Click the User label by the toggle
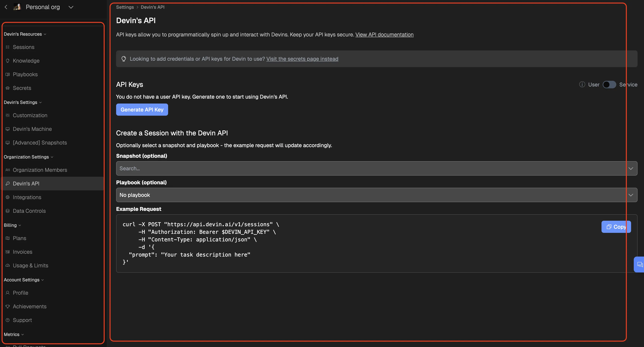 point(594,84)
